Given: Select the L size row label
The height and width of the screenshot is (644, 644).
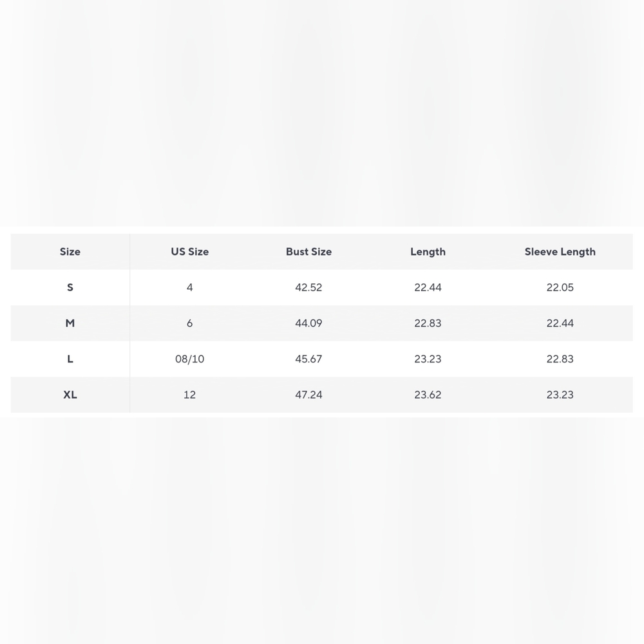Looking at the screenshot, I should (x=70, y=359).
